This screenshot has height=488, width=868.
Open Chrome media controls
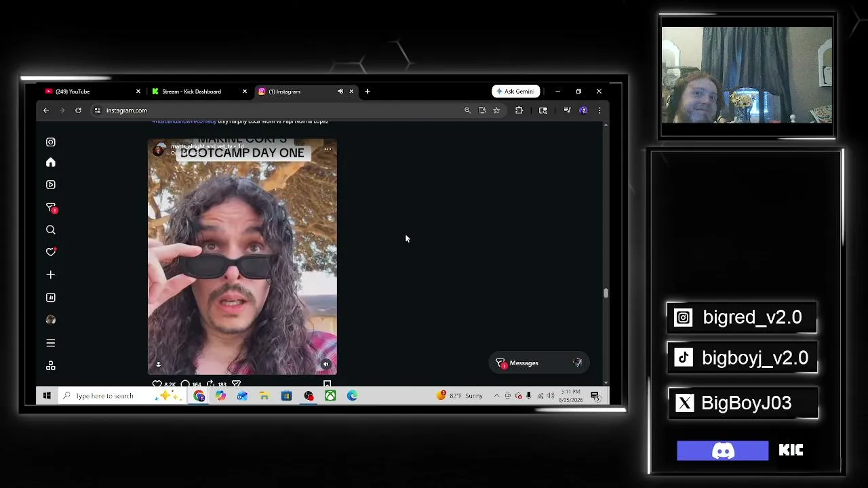point(567,110)
